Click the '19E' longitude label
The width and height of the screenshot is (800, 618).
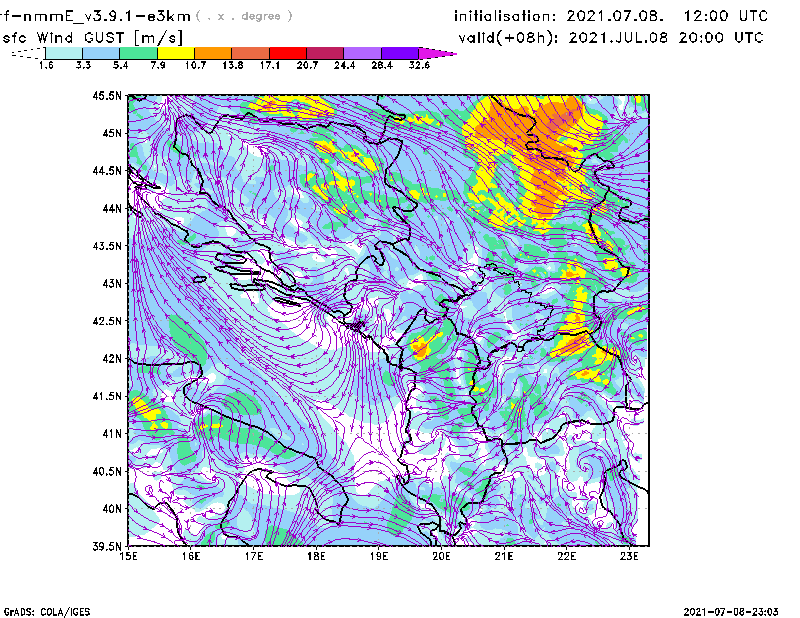(379, 556)
